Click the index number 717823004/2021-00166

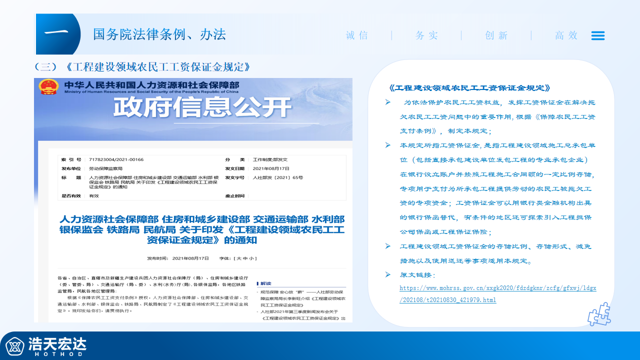click(116, 160)
